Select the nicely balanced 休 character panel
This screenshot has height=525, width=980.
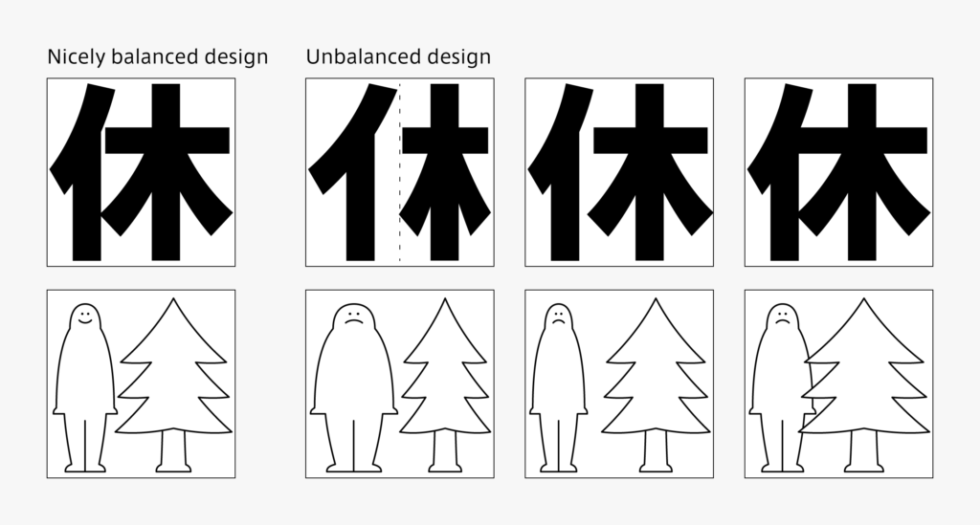pyautogui.click(x=142, y=172)
